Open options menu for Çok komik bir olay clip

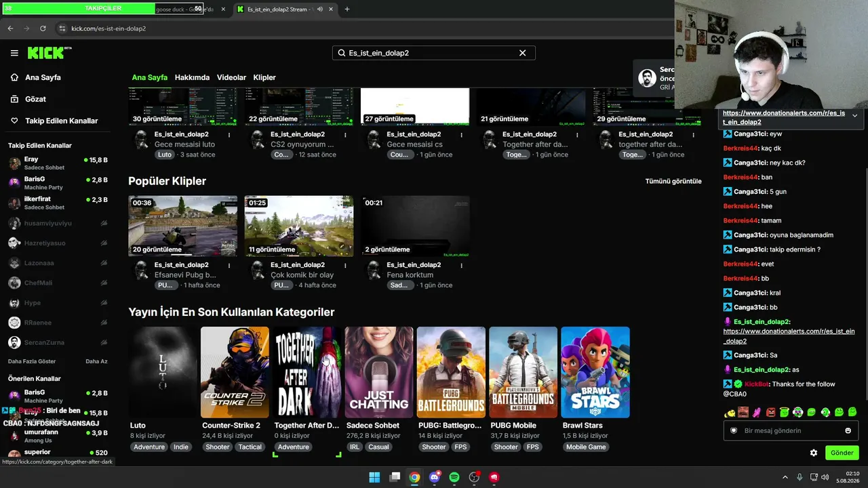[x=345, y=265]
